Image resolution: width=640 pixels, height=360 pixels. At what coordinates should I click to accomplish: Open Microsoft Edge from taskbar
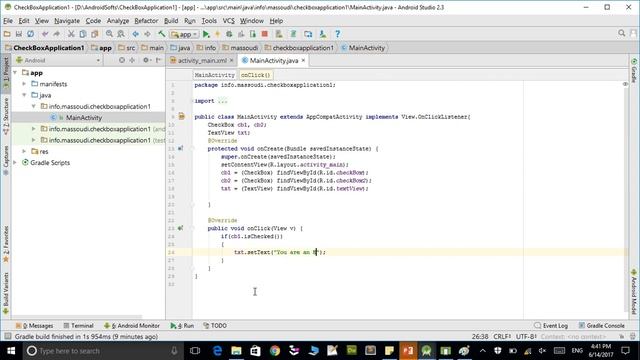point(217,351)
